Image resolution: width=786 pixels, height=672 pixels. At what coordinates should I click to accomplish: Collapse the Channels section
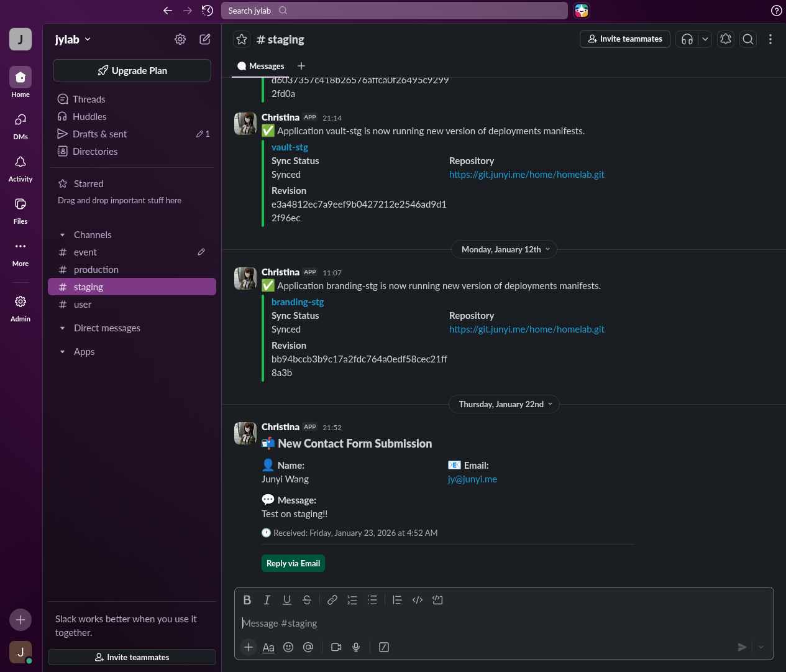click(62, 235)
